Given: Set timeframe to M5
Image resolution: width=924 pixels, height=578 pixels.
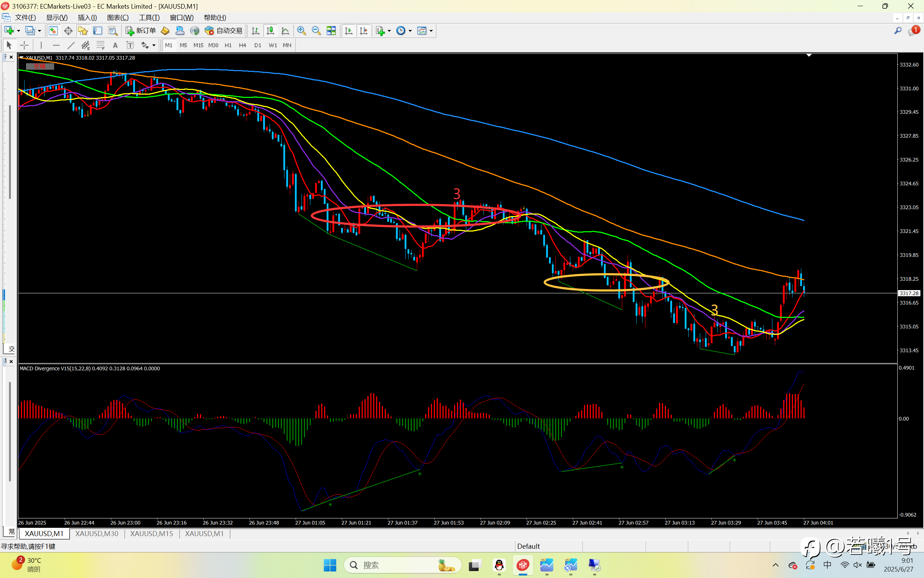Looking at the screenshot, I should [x=183, y=45].
